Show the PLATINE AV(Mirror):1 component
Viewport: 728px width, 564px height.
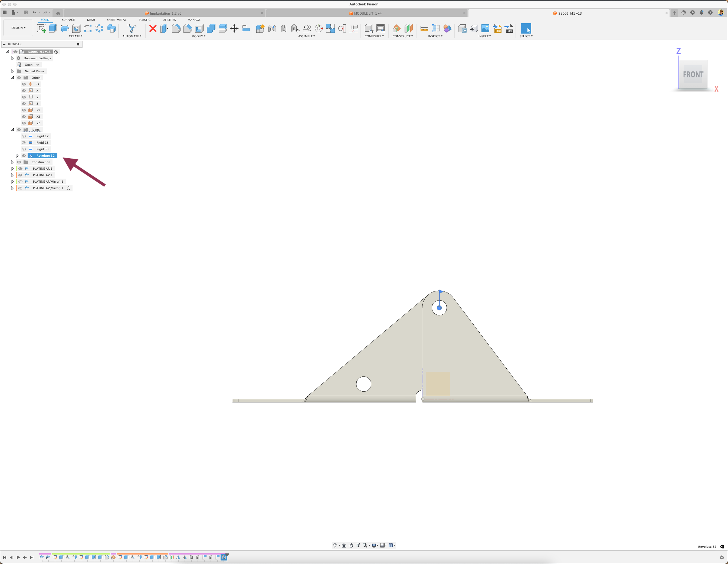pos(20,188)
